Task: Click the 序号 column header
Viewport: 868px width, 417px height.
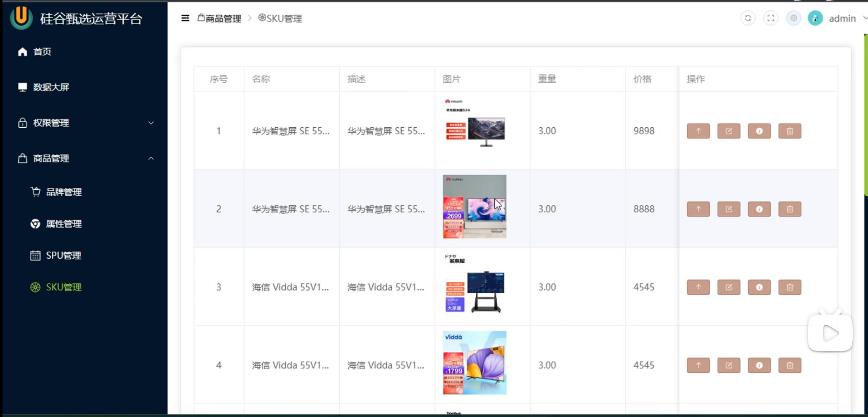Action: [x=218, y=79]
